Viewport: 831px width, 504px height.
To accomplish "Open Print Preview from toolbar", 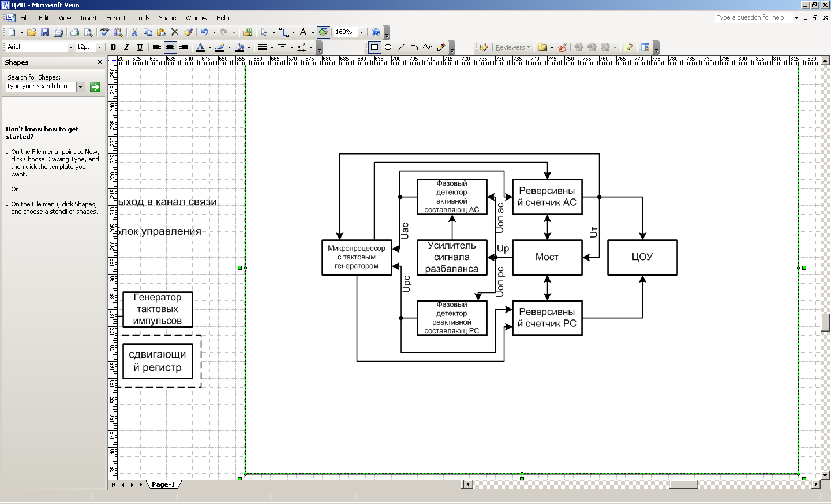I will (88, 32).
